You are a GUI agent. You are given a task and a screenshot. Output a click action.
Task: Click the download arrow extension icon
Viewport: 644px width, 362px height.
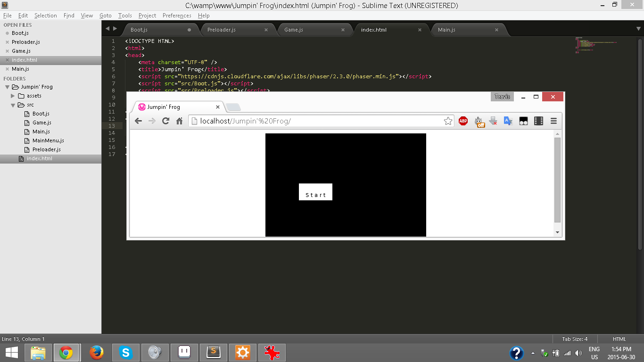point(493,121)
